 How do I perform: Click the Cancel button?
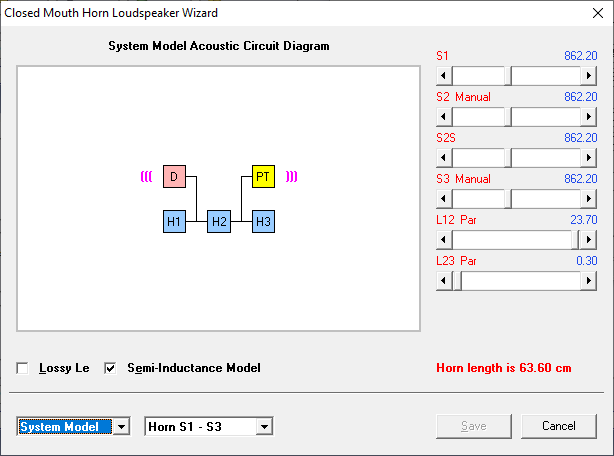click(x=559, y=426)
